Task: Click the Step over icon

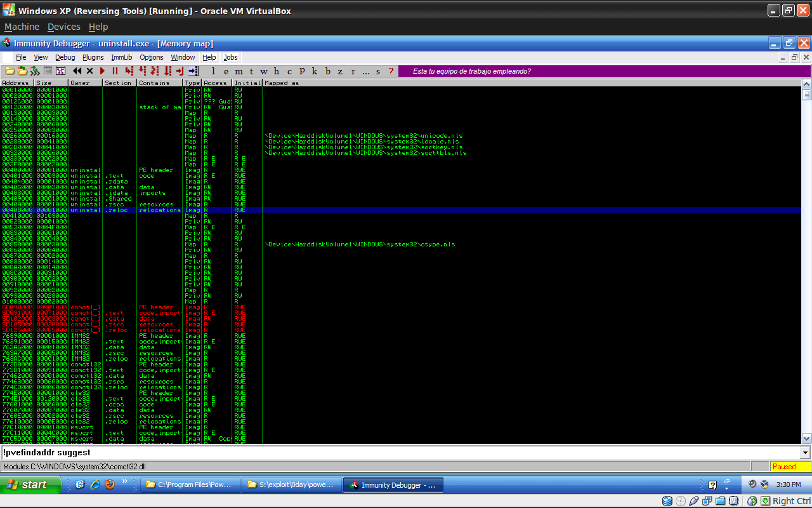Action: point(143,71)
